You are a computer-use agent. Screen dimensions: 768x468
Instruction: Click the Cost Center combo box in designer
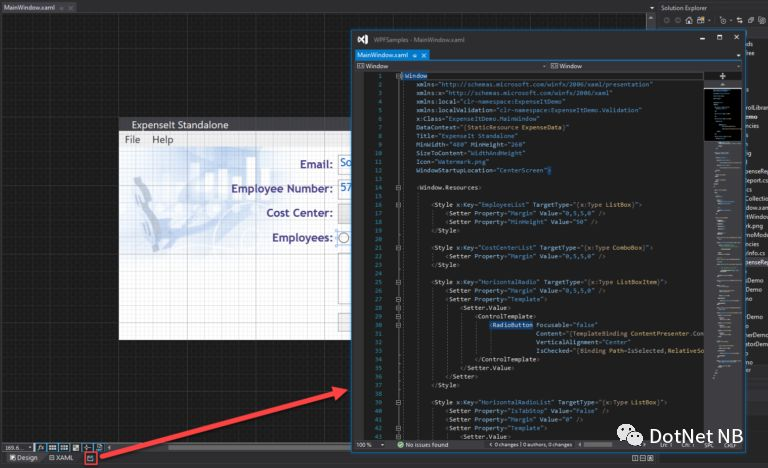(345, 213)
